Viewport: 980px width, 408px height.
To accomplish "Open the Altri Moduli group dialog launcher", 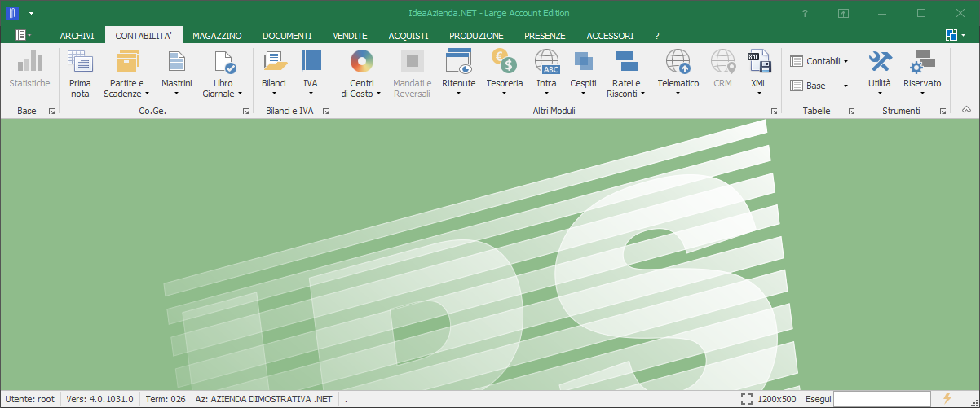I will (x=773, y=111).
